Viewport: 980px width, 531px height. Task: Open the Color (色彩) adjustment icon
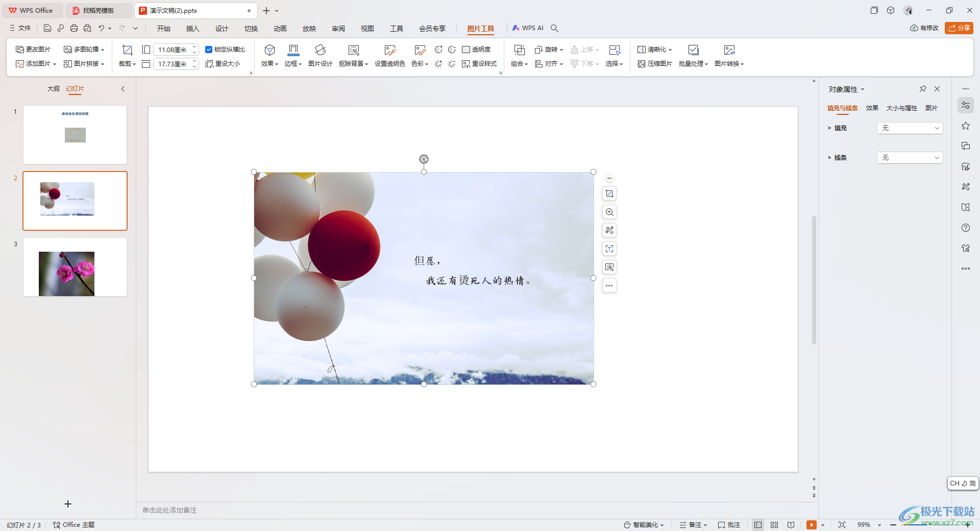pos(420,50)
